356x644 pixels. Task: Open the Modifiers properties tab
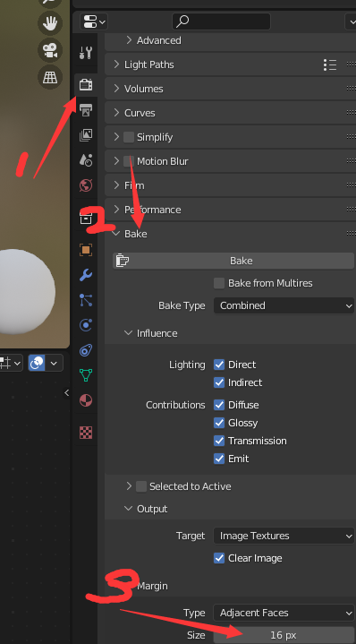(86, 275)
